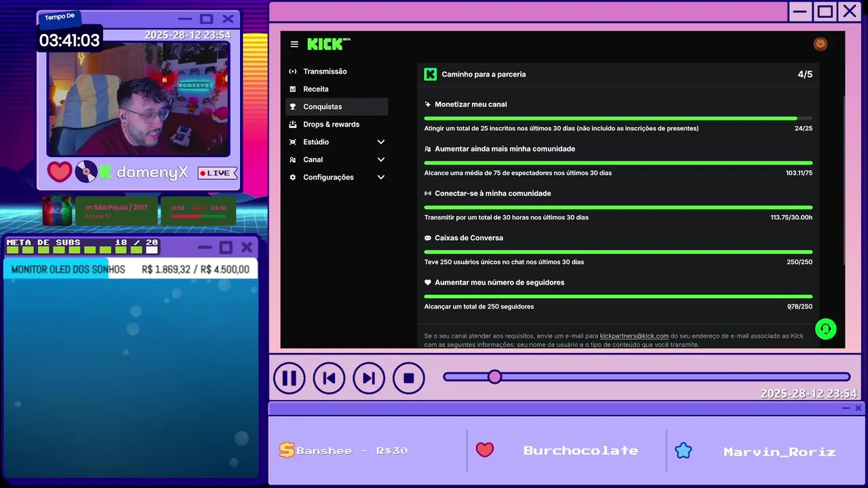
Task: Click the 103.11/75 viewers value
Action: 799,173
